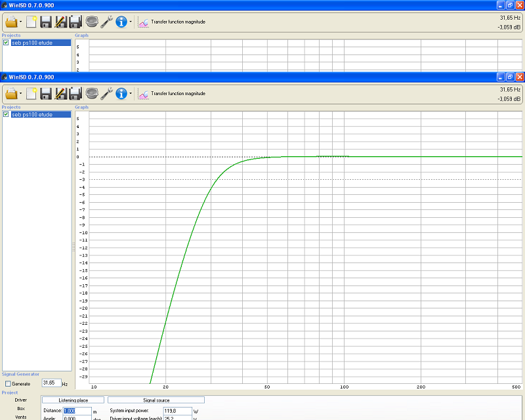
Task: Switch to the Box project tab
Action: (x=21, y=409)
